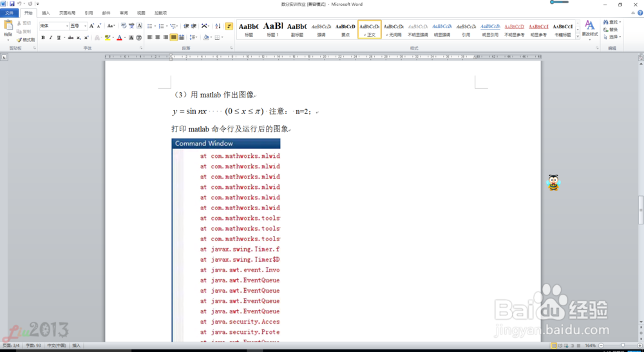The image size is (644, 352).
Task: Open the File (文件) tab
Action: (x=9, y=13)
